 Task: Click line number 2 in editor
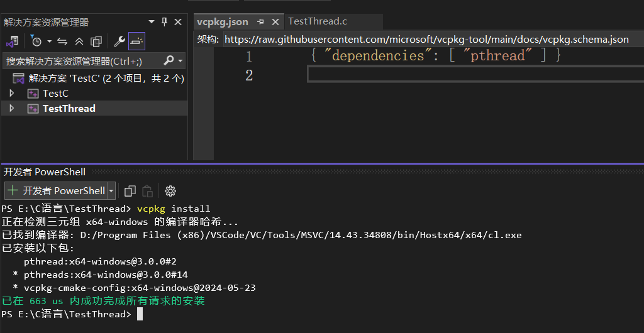pyautogui.click(x=249, y=75)
